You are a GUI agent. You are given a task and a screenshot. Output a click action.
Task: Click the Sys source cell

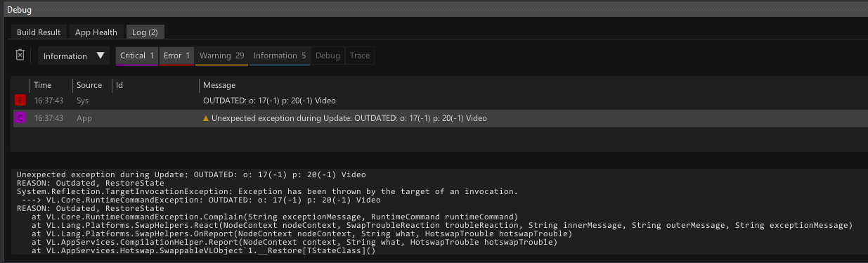tap(83, 101)
